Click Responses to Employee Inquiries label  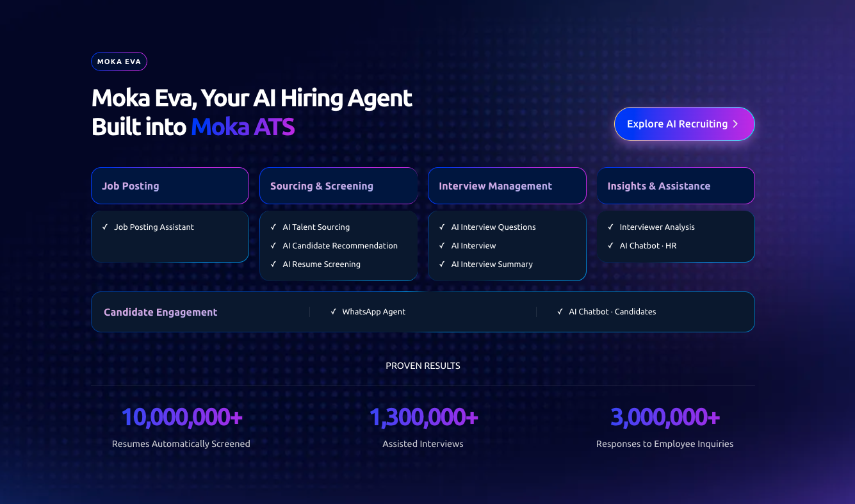pyautogui.click(x=665, y=444)
